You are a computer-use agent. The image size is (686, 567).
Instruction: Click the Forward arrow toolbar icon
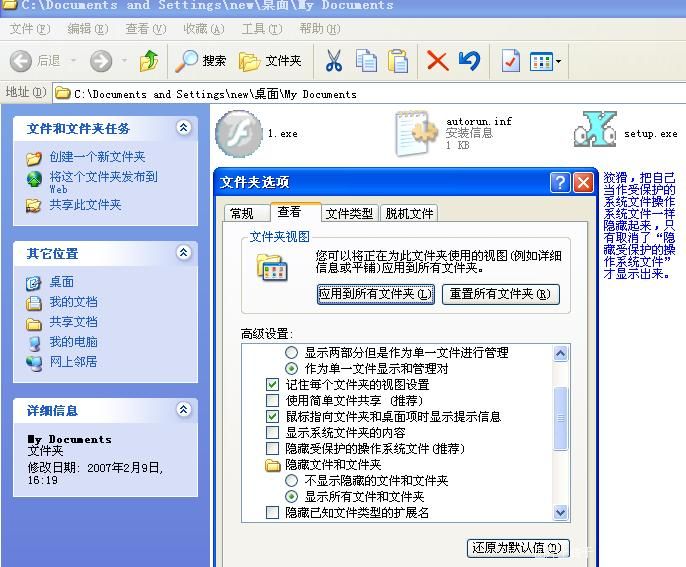(101, 61)
